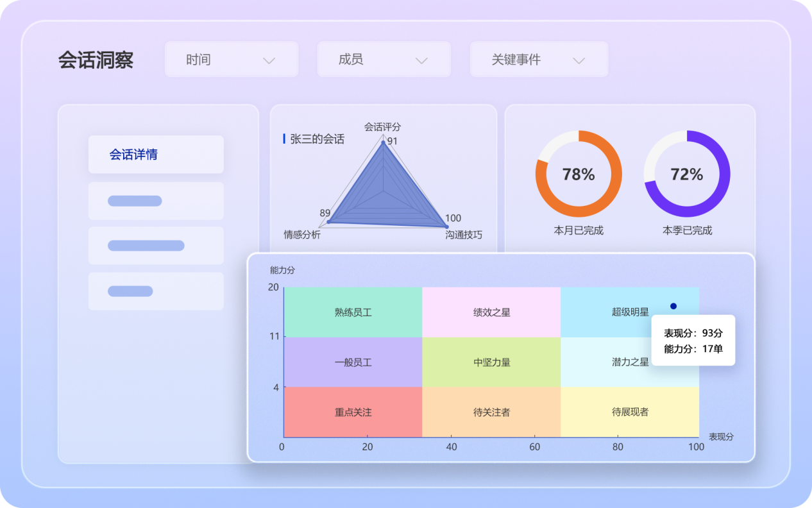The image size is (812, 508).
Task: Expand the 成员 dropdown filter
Action: click(x=384, y=60)
